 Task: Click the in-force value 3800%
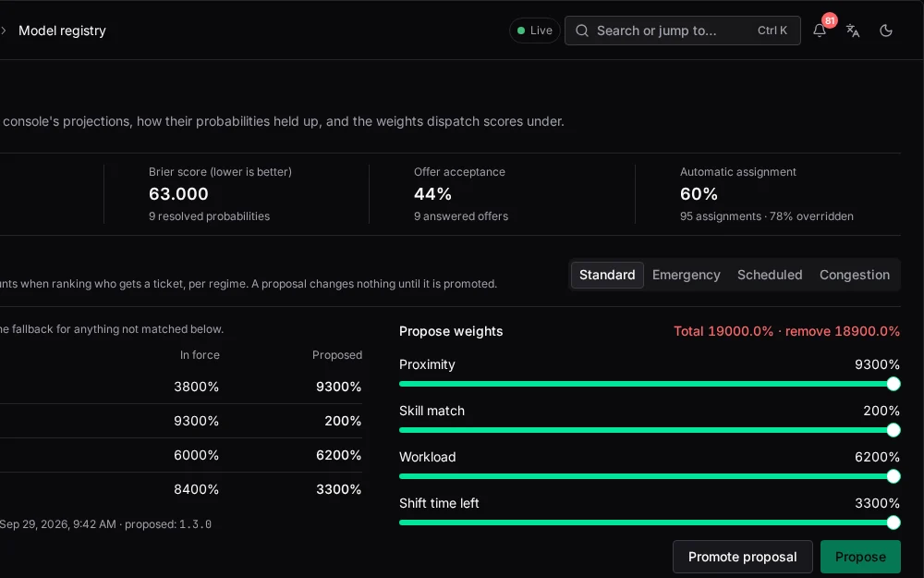pos(196,387)
